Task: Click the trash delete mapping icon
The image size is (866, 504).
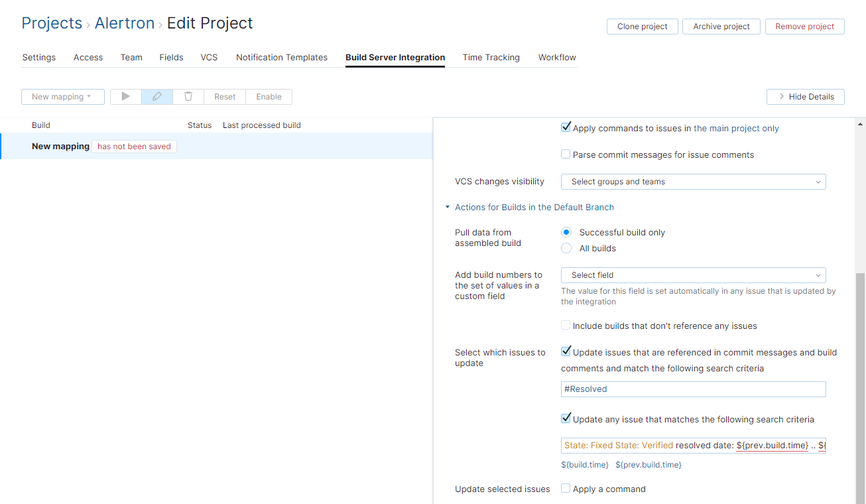Action: point(188,97)
